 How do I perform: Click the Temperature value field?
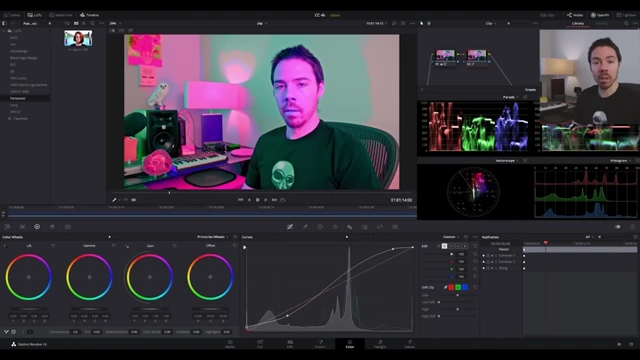pyautogui.click(x=75, y=332)
